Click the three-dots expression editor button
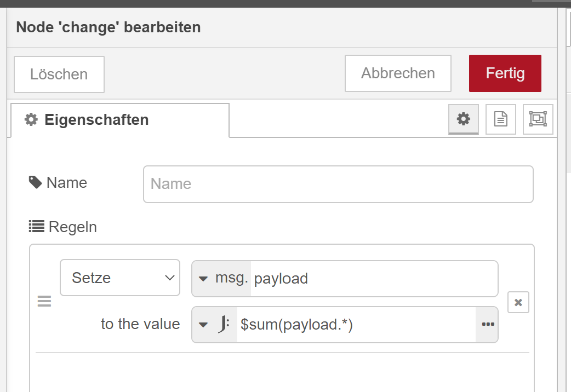Viewport: 571px width, 392px height. (x=487, y=325)
